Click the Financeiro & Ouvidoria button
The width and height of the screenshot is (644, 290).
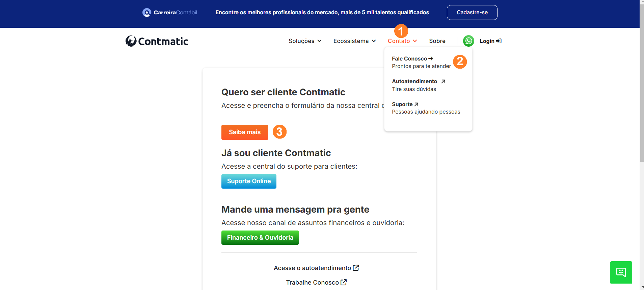coord(260,238)
